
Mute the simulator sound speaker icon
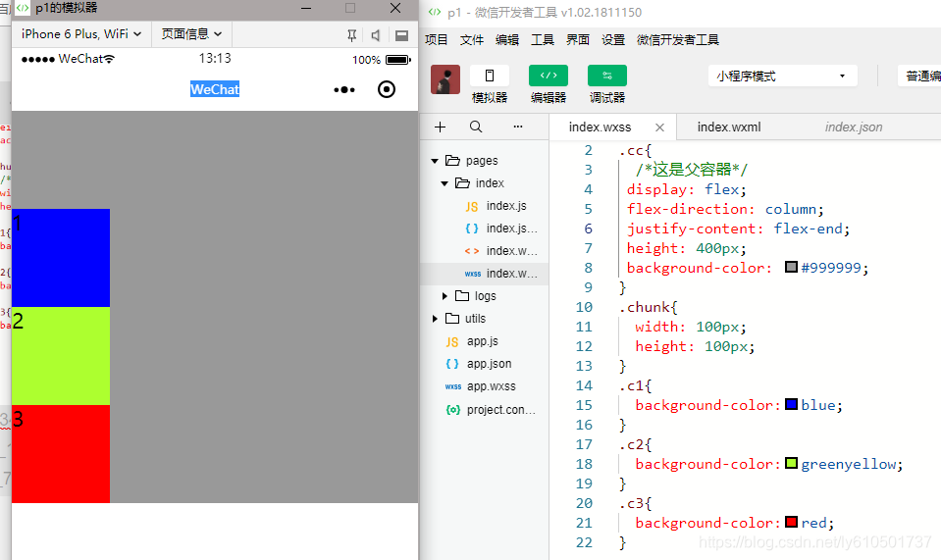(376, 35)
